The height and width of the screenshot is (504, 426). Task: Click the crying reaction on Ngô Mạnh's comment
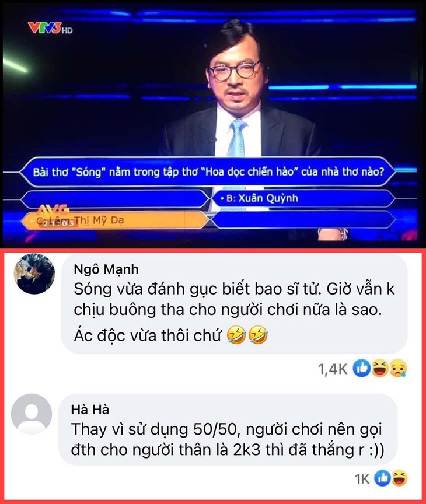[399, 369]
